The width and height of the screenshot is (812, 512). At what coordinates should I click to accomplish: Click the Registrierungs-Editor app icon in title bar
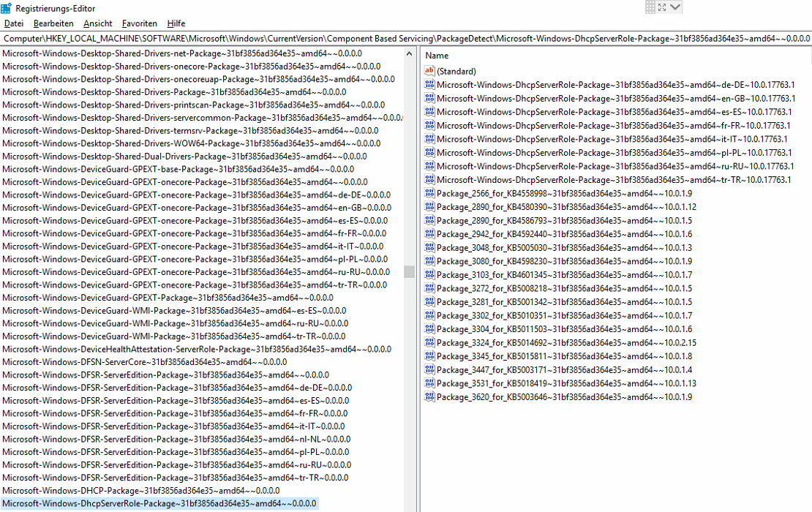coord(6,8)
